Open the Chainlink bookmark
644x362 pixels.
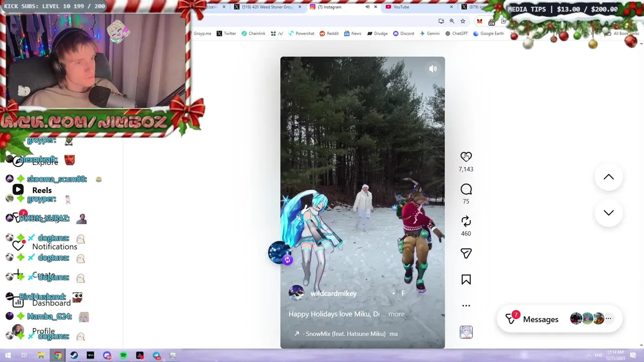(x=253, y=34)
